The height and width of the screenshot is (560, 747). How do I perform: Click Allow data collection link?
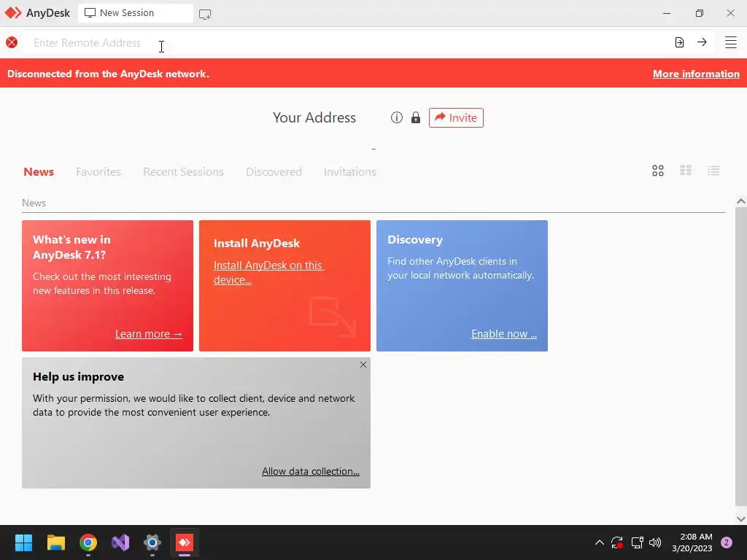(x=311, y=471)
